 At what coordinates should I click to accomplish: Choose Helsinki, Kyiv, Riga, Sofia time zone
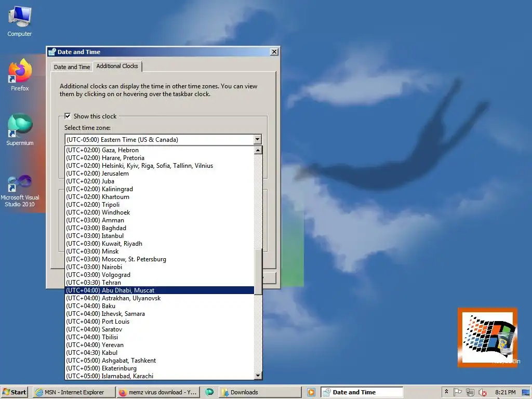[159, 166]
